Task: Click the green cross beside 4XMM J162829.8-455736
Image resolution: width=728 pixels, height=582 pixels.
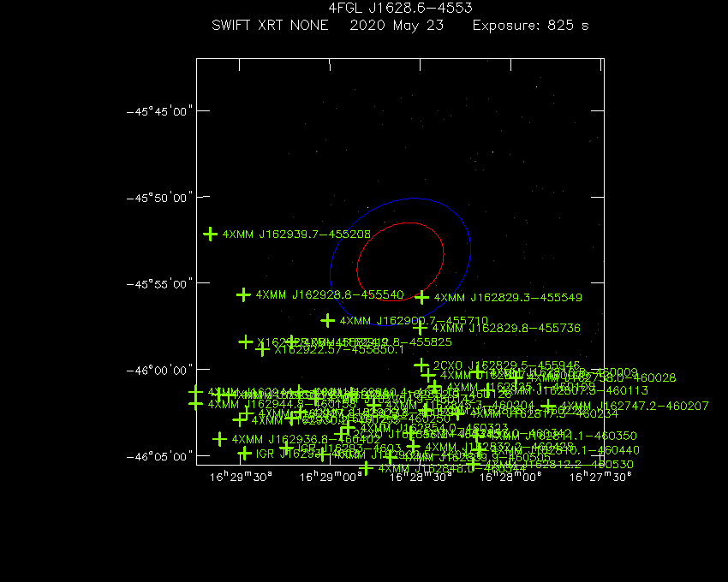Action: pyautogui.click(x=421, y=328)
